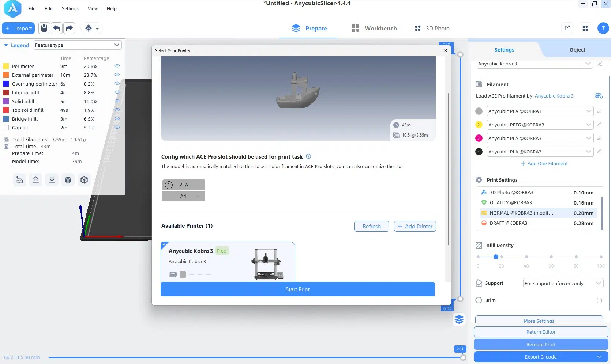Collapse the Legend panel
The width and height of the screenshot is (611, 364).
coord(6,45)
